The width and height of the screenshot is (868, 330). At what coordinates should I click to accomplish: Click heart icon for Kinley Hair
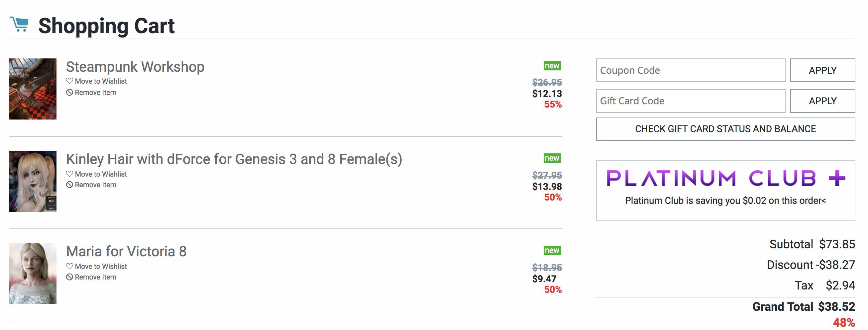coord(69,174)
